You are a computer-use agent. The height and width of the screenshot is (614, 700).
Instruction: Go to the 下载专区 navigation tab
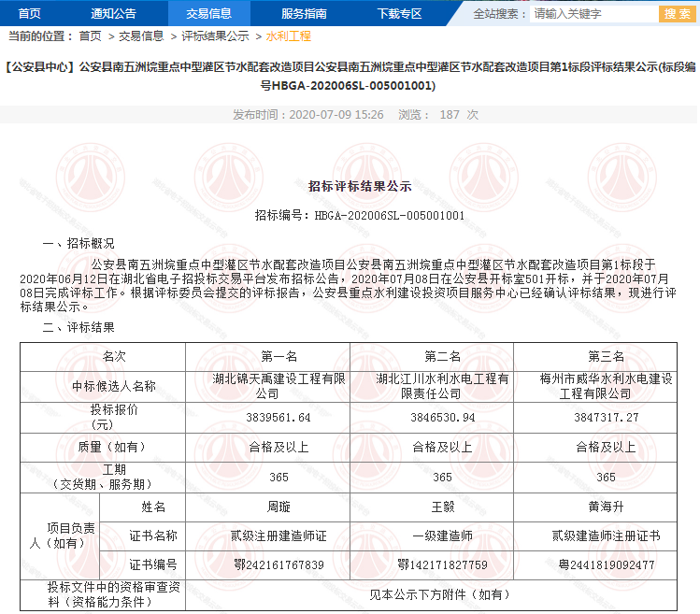tap(399, 13)
